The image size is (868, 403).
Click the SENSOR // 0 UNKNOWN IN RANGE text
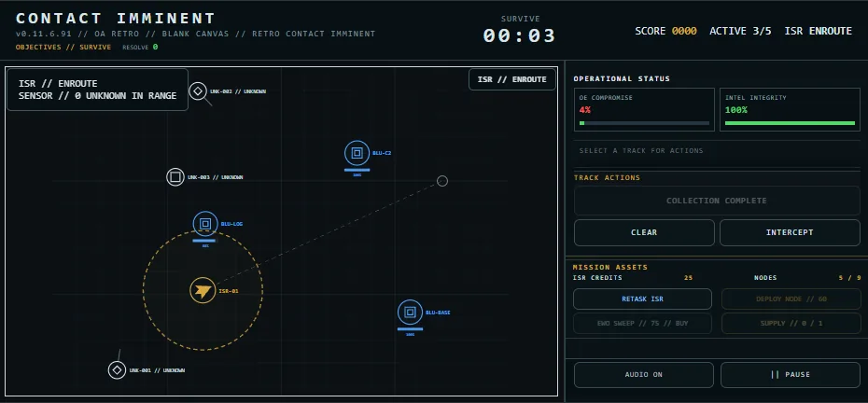[97, 96]
